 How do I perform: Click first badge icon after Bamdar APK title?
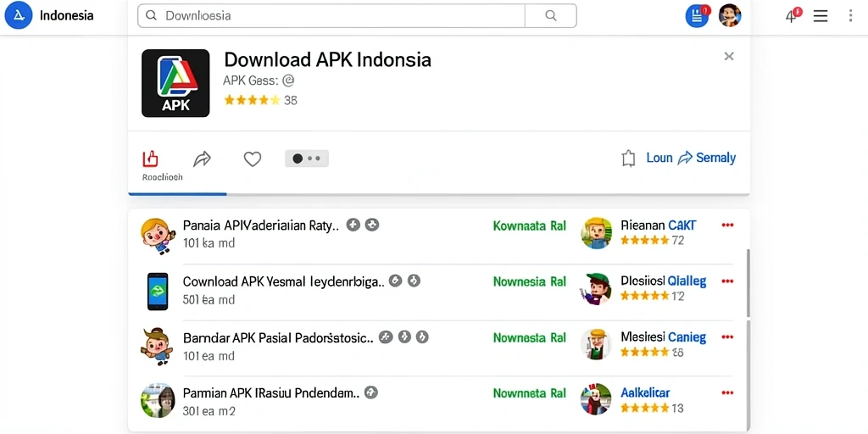click(x=386, y=337)
